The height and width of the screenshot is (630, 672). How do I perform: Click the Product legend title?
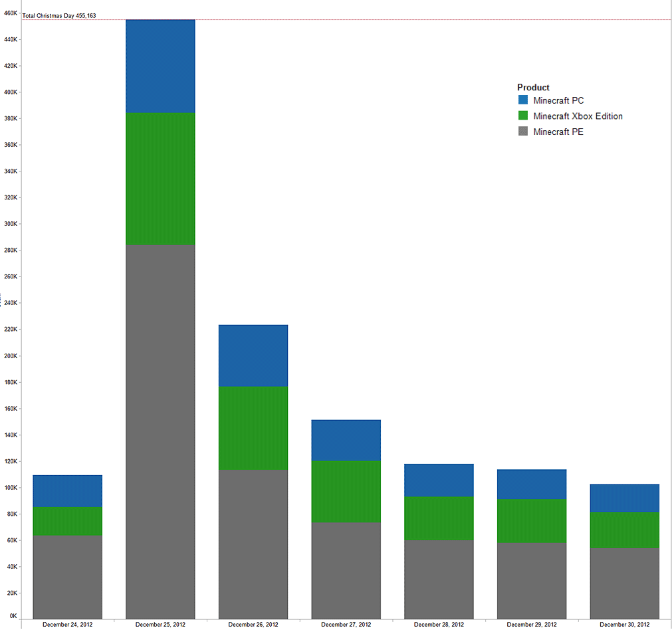click(533, 87)
